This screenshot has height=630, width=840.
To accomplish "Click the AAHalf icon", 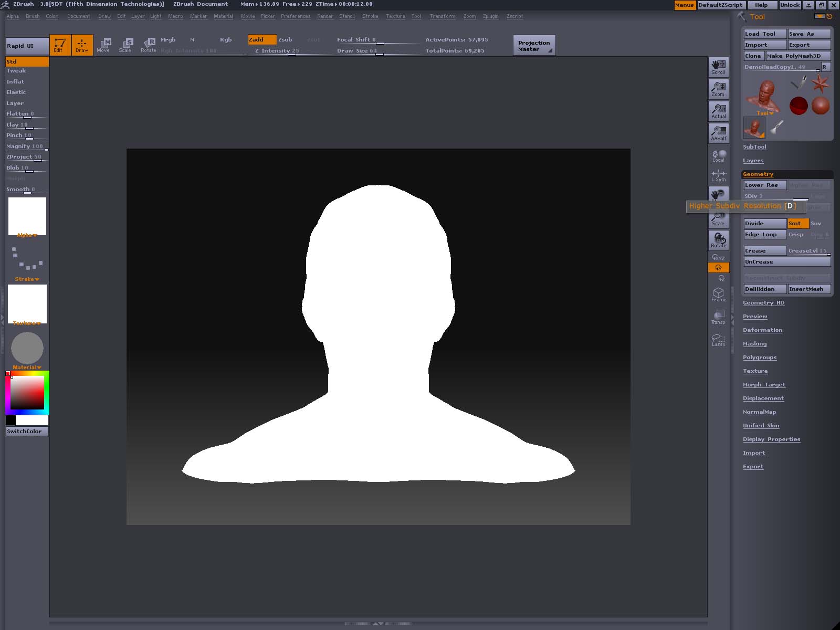I will click(x=718, y=133).
